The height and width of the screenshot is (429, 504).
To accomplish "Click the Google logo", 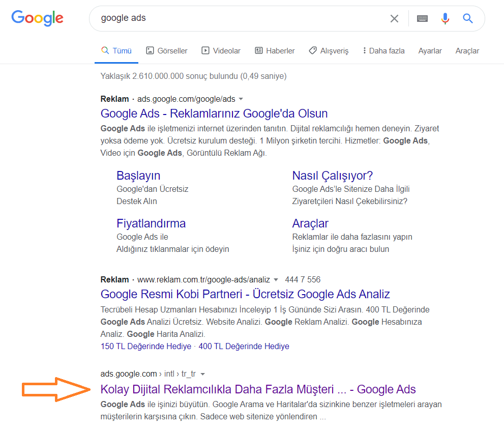I will tap(37, 18).
